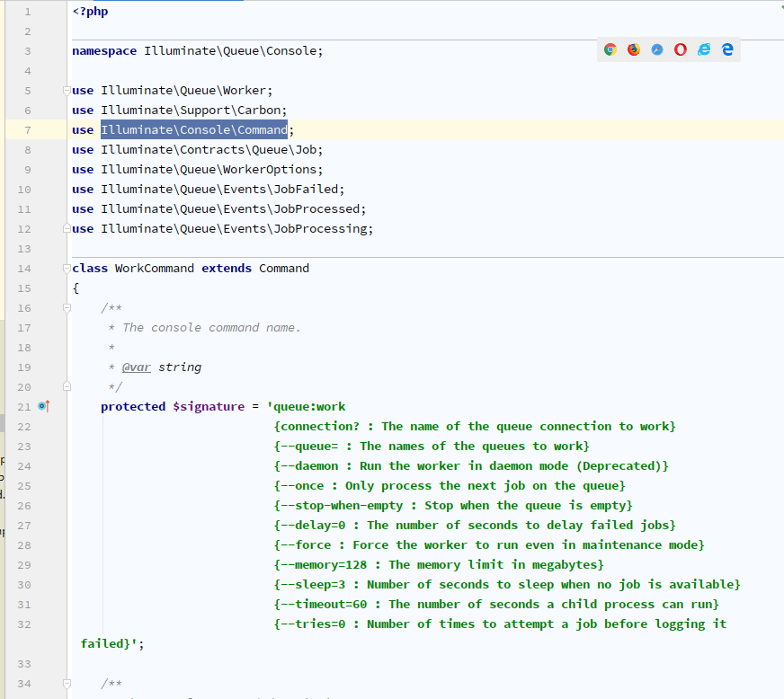Click line number 33 in the gutter

point(24,664)
